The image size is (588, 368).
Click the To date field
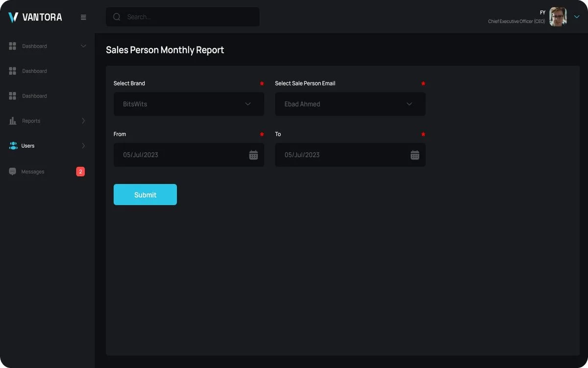pyautogui.click(x=350, y=155)
